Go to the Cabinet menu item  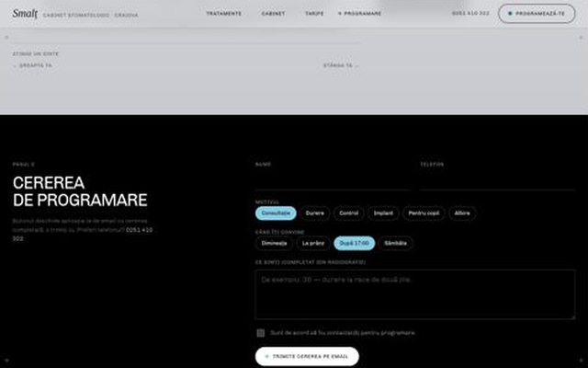coord(273,14)
